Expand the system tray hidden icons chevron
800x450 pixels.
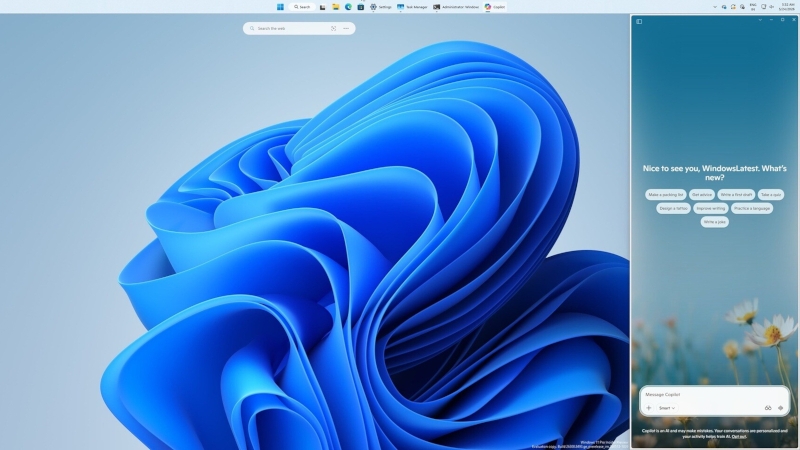(715, 7)
